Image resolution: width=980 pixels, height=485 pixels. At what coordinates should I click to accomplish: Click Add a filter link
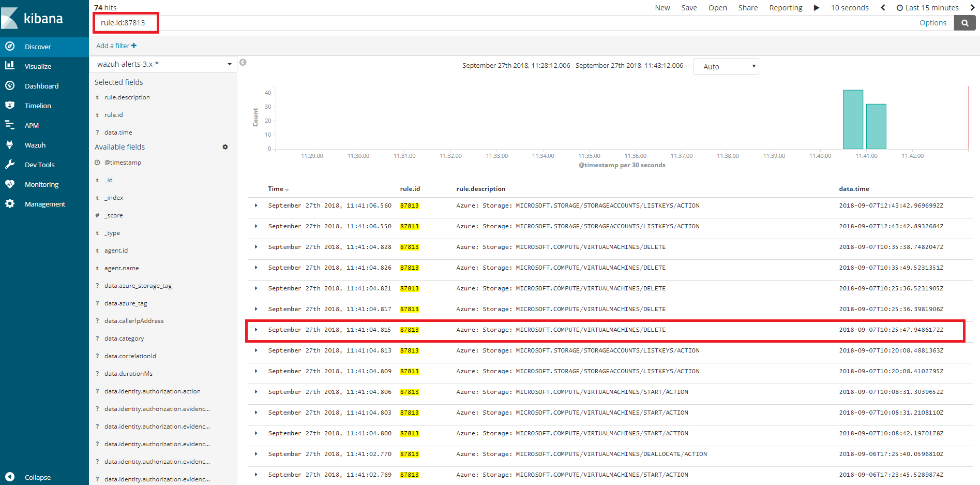pyautogui.click(x=116, y=46)
